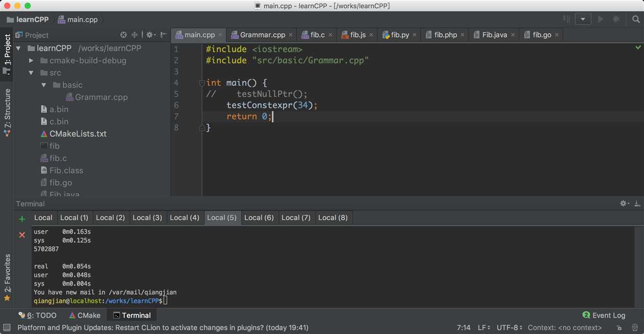Toggle the 1: Project tool window stripe

pyautogui.click(x=7, y=53)
